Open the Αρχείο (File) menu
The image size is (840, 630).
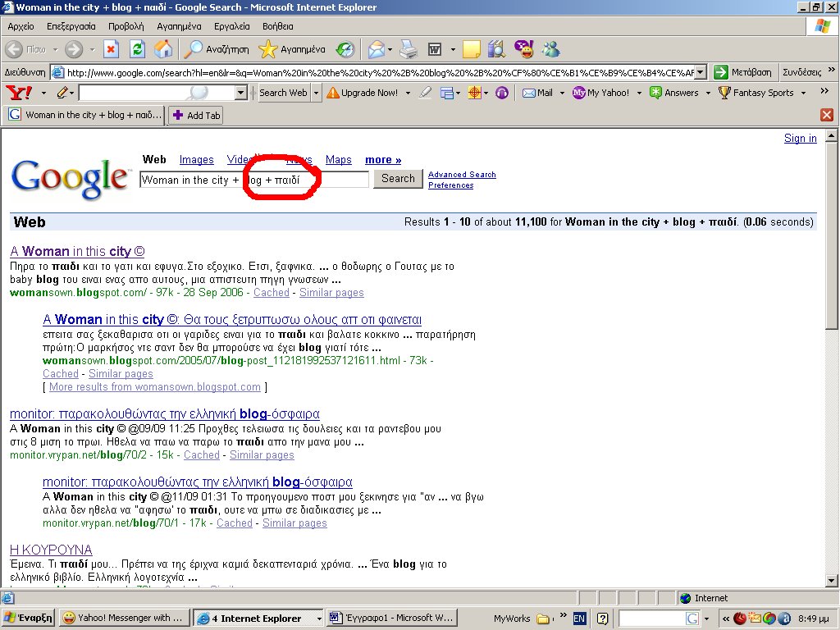point(21,26)
